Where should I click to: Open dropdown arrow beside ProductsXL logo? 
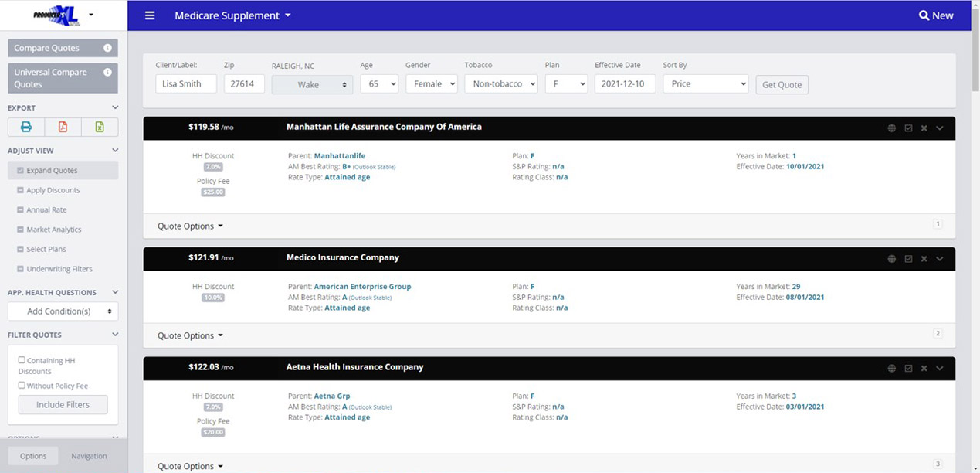[x=91, y=15]
